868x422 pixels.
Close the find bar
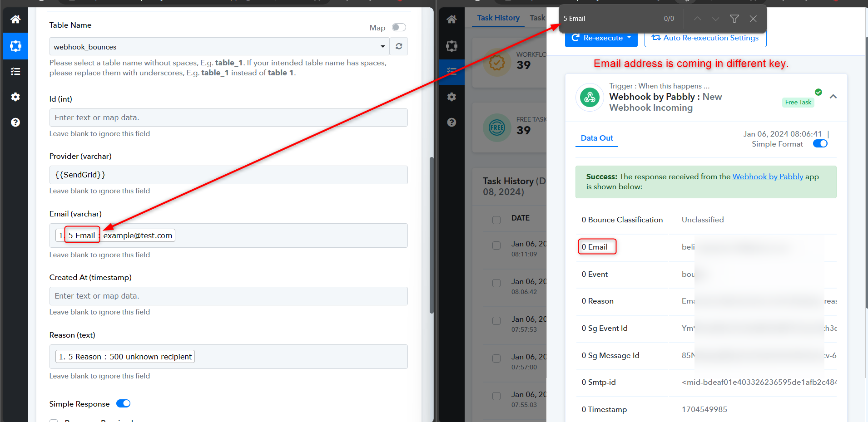tap(753, 19)
